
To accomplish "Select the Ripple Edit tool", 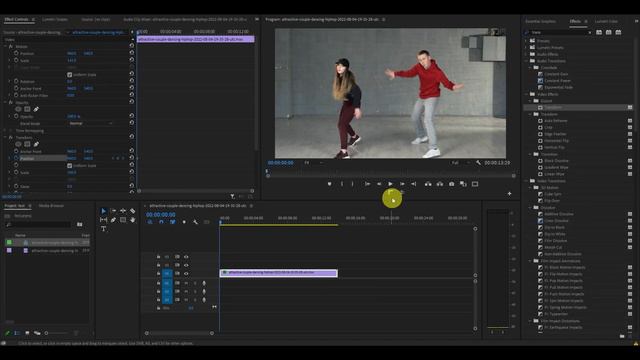I will coord(123,211).
